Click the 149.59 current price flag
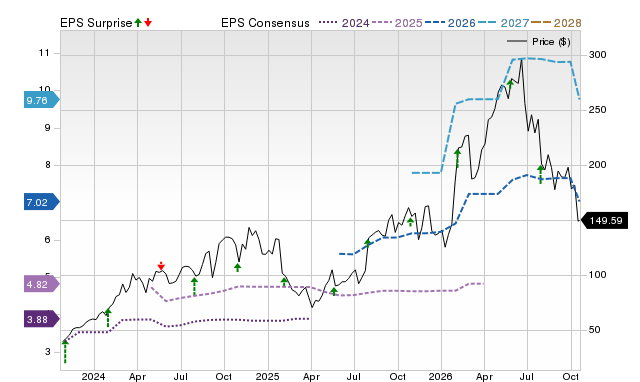Viewport: 640px width, 382px height. click(x=604, y=221)
